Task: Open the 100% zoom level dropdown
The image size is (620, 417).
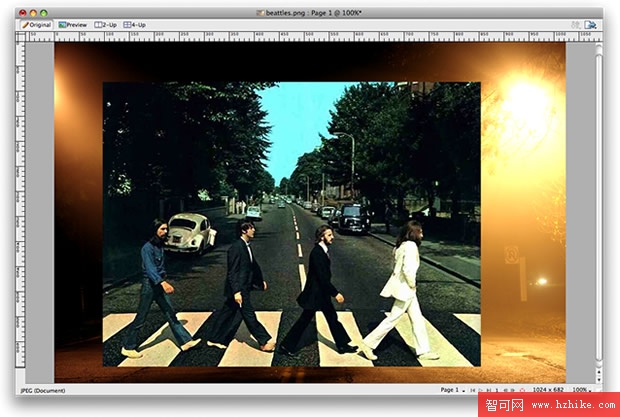Action: pyautogui.click(x=583, y=390)
